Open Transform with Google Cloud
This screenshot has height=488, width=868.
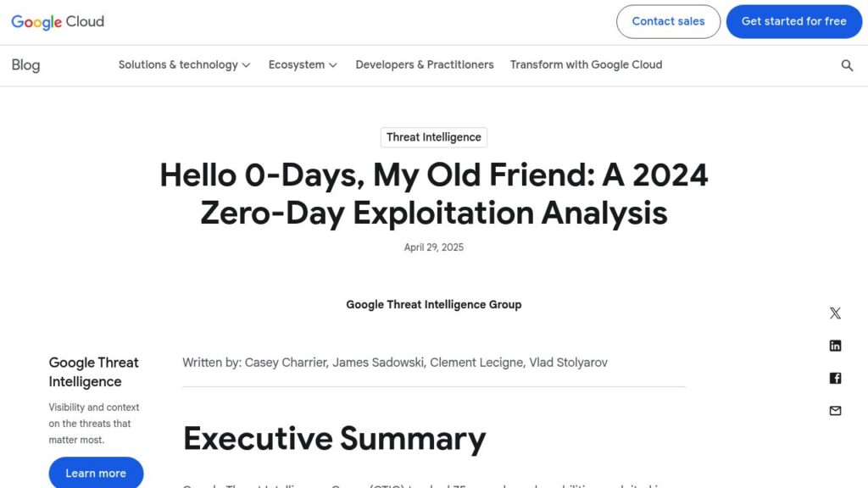(x=587, y=64)
